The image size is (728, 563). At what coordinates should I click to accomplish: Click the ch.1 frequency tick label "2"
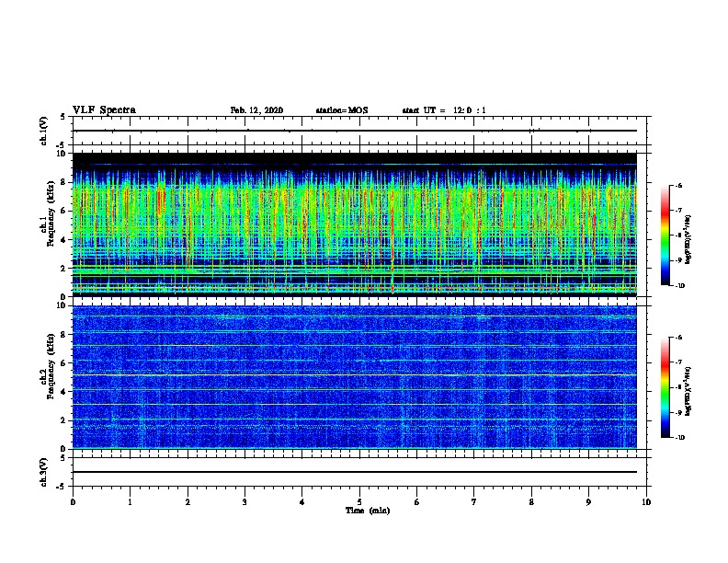(63, 269)
